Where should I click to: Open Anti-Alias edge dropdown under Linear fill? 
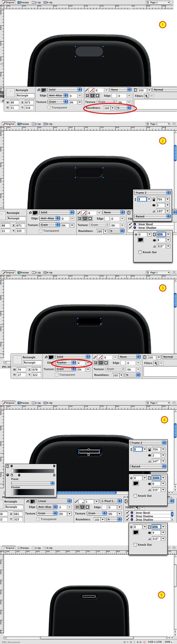click(x=47, y=507)
